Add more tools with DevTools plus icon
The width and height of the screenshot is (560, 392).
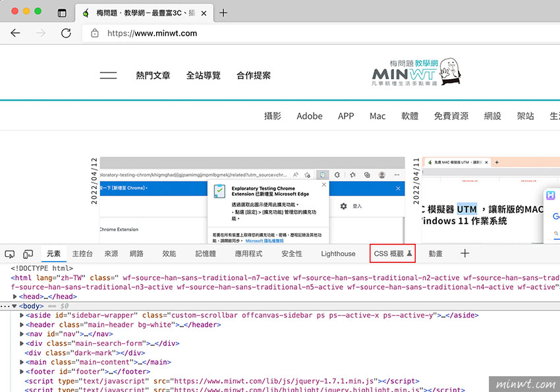[x=464, y=254]
